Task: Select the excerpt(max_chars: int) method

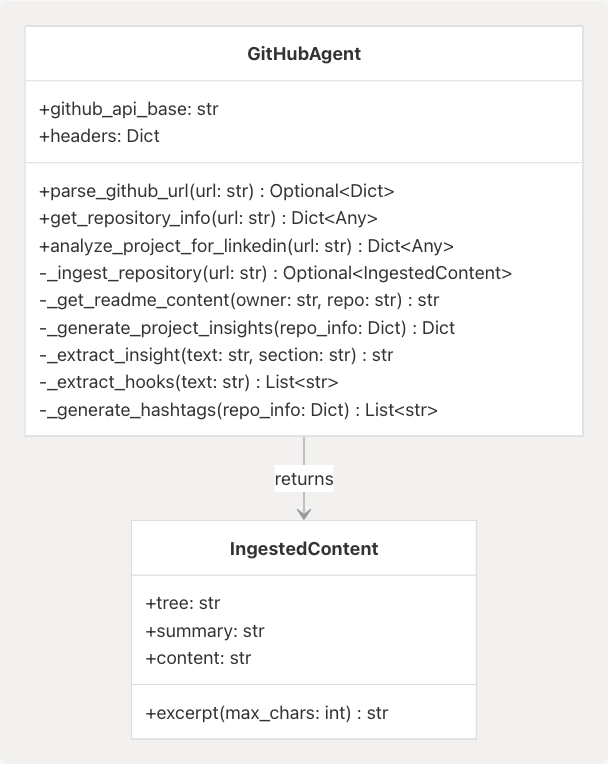Action: click(x=267, y=713)
